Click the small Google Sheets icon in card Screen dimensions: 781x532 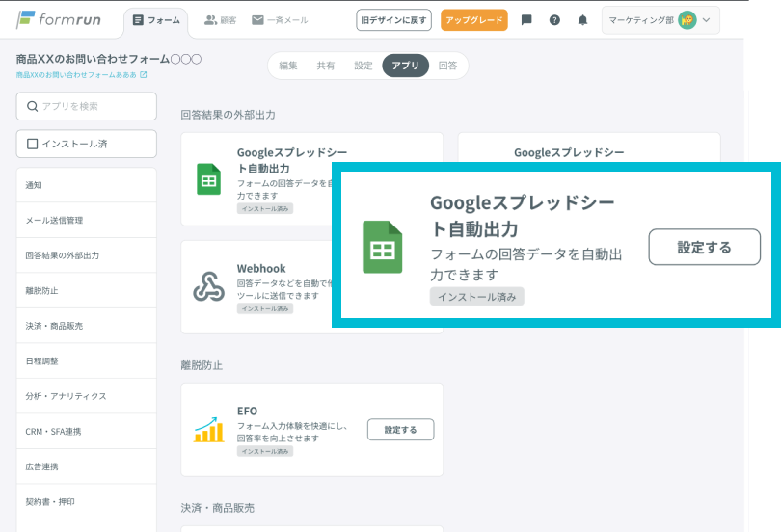(208, 179)
